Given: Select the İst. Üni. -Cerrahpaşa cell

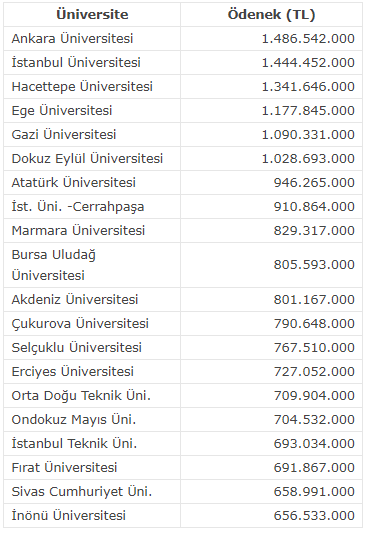Looking at the screenshot, I should (92, 207).
